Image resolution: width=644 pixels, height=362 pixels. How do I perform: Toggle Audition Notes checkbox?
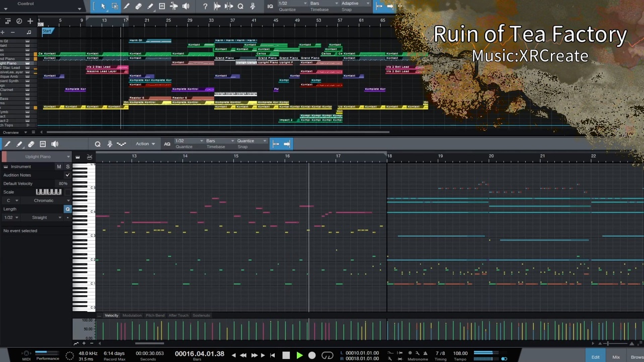pos(67,175)
